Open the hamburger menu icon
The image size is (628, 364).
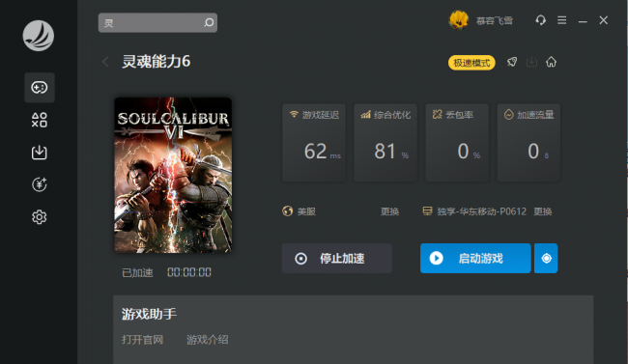(x=562, y=20)
